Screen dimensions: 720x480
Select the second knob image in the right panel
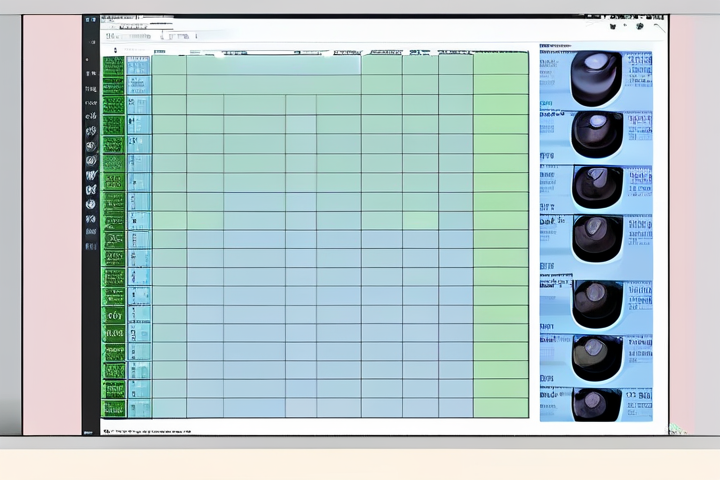click(596, 132)
